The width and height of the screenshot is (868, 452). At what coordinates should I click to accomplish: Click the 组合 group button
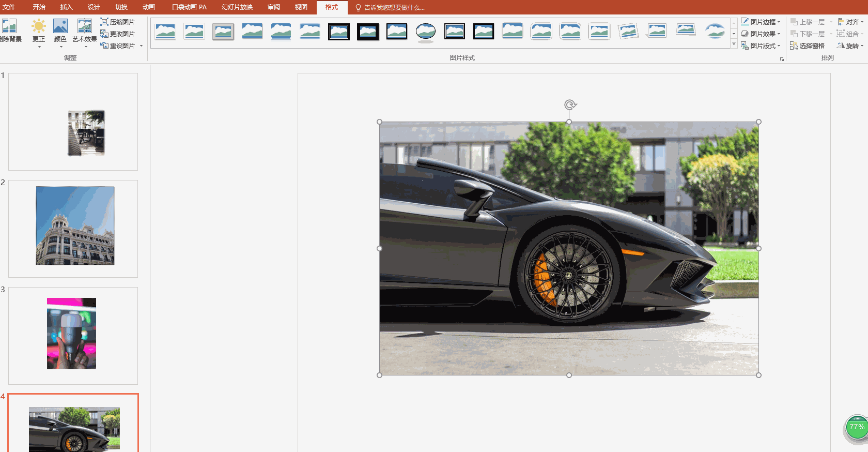click(x=848, y=34)
